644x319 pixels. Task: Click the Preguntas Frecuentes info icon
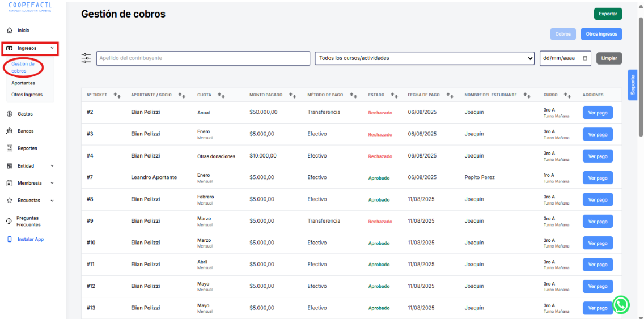(x=9, y=221)
